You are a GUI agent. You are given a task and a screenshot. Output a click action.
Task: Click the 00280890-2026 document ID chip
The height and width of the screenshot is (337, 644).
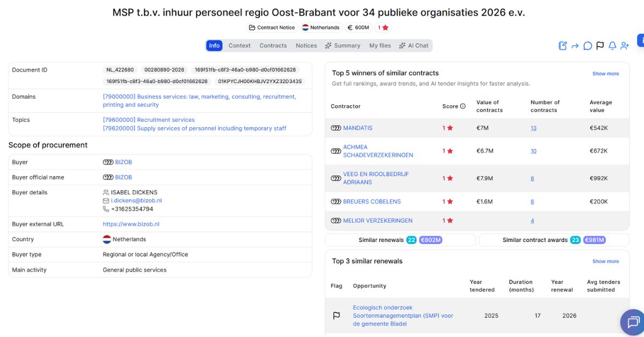pos(164,70)
